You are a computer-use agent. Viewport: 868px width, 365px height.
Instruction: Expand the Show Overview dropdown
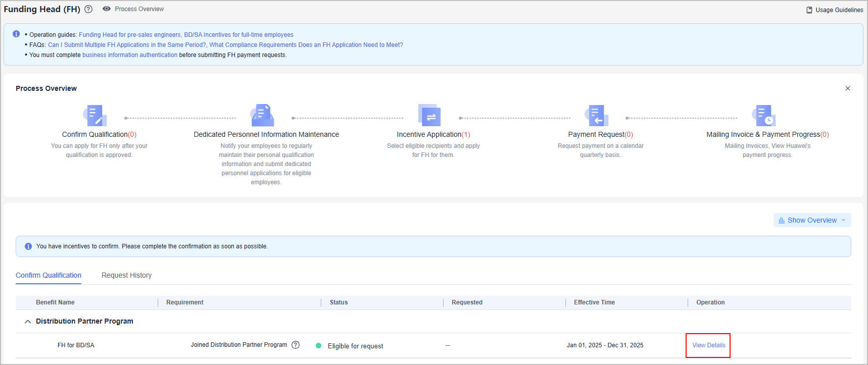click(812, 220)
